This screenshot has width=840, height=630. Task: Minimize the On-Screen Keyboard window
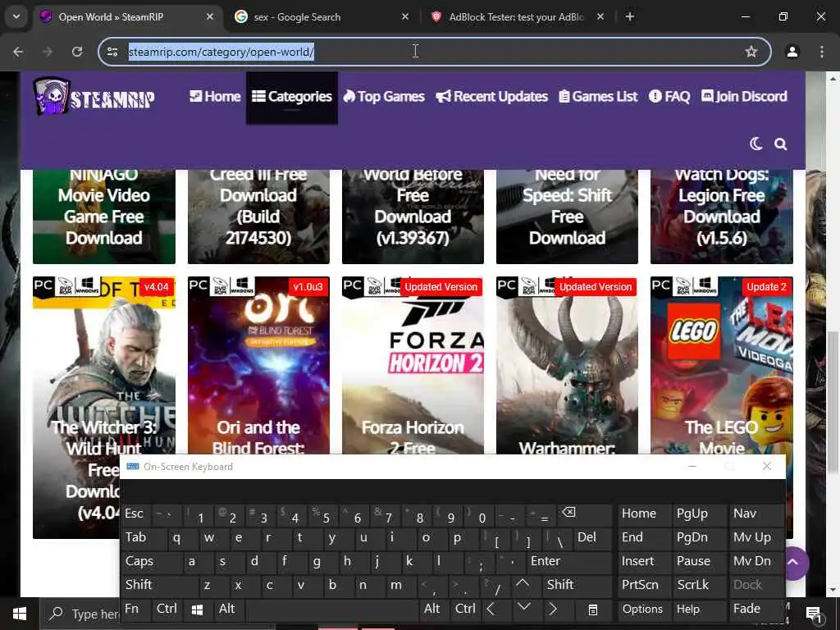pyautogui.click(x=692, y=467)
